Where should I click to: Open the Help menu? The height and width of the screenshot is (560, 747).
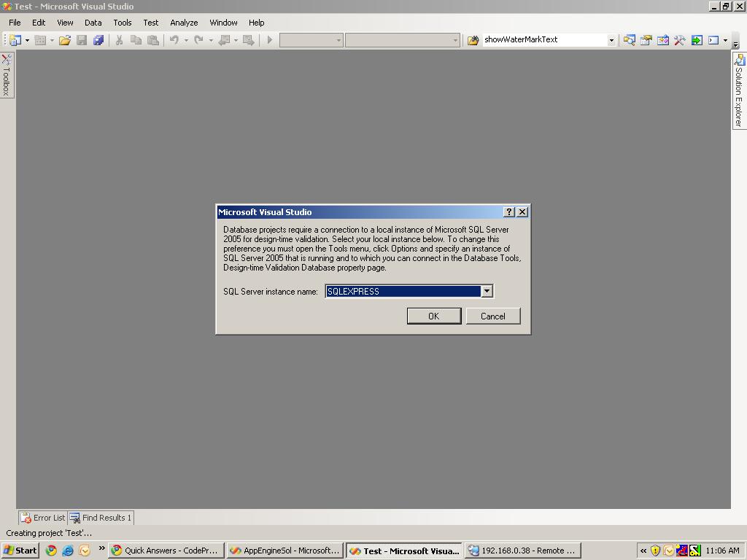pyautogui.click(x=256, y=23)
